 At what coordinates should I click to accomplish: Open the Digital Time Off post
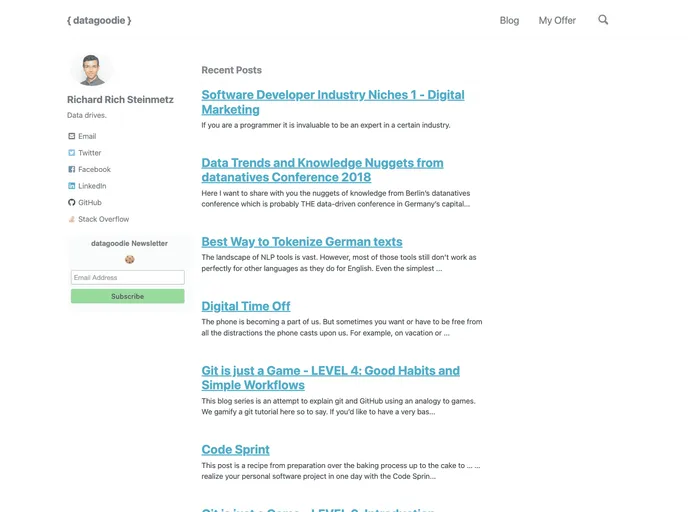[246, 306]
